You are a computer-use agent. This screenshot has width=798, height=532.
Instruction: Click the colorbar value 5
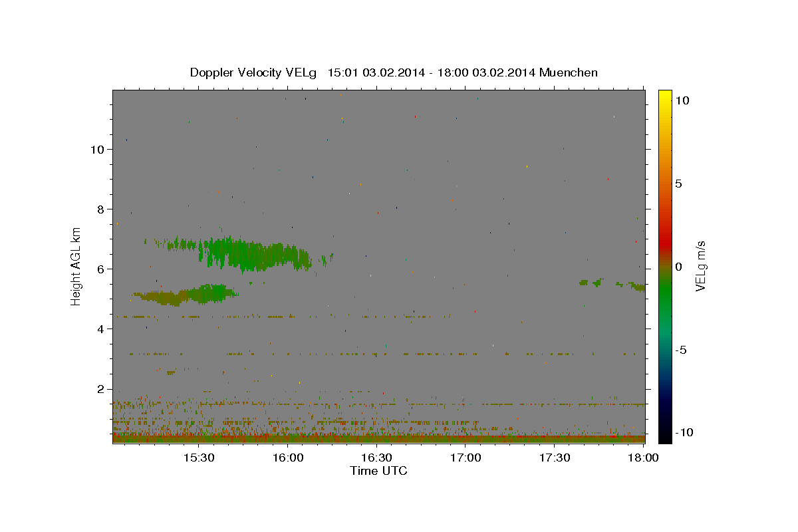pos(678,184)
